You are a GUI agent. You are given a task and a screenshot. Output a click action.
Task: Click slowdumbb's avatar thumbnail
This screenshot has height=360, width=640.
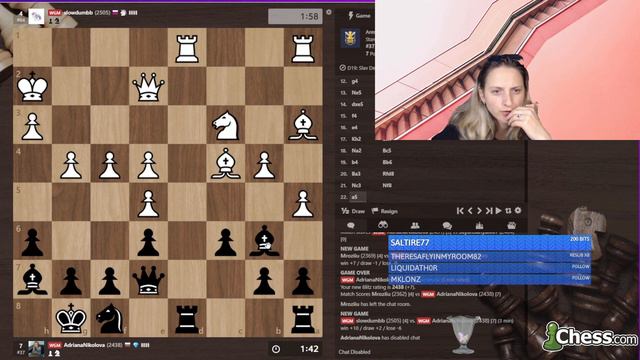pyautogui.click(x=36, y=17)
